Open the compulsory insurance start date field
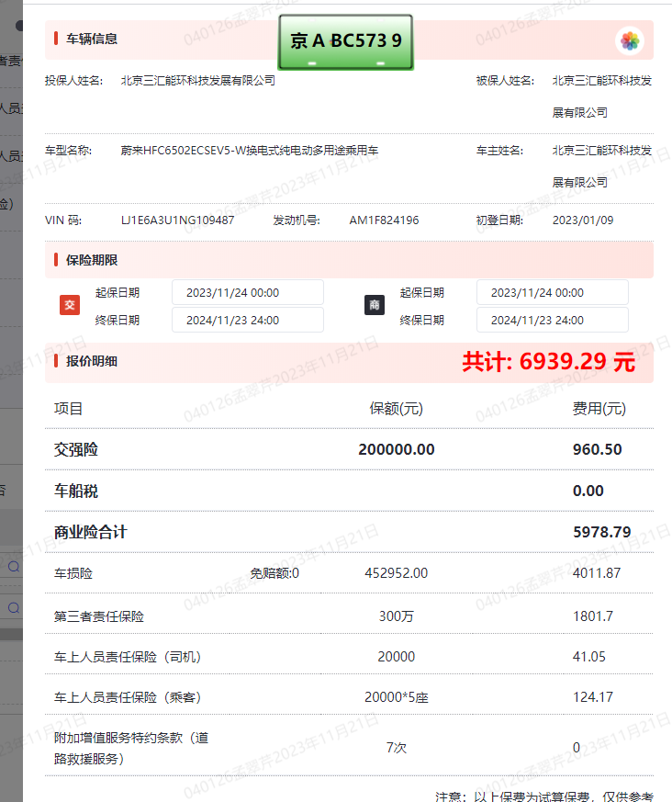Viewport: 672px width, 802px height. (x=247, y=293)
